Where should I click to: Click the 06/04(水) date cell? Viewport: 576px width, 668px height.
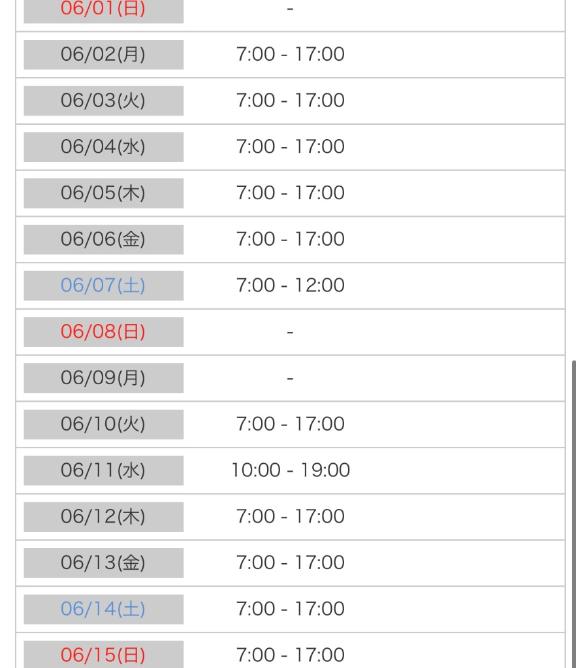coord(104,147)
